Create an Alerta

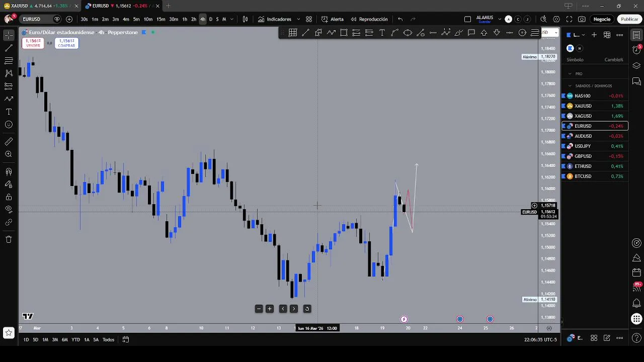click(332, 19)
